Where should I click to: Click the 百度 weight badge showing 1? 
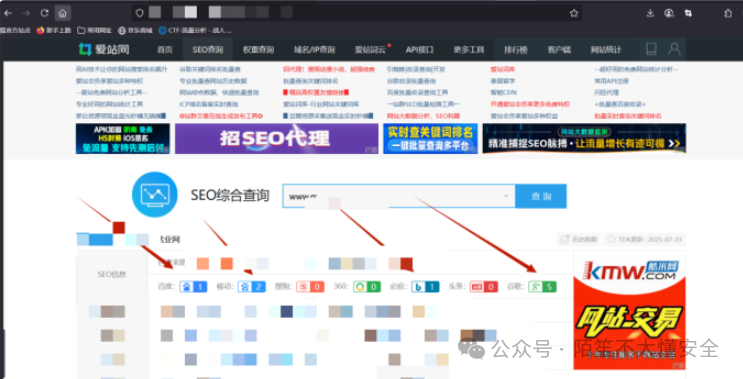coord(193,287)
